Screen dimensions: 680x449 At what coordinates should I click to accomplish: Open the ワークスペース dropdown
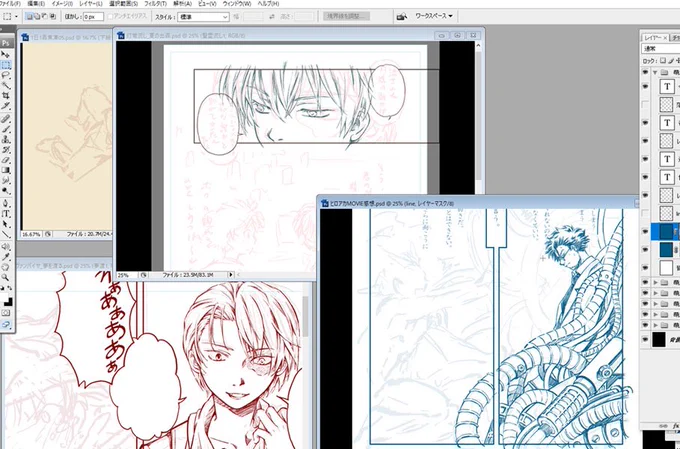pyautogui.click(x=434, y=16)
